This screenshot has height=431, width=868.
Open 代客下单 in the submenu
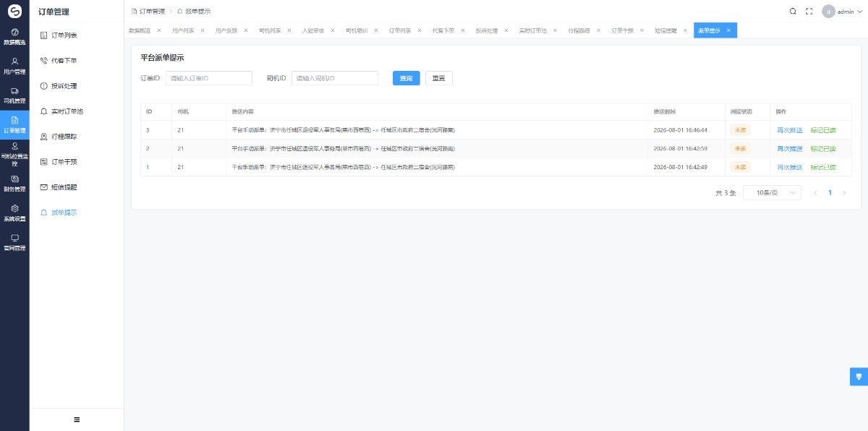pos(77,60)
